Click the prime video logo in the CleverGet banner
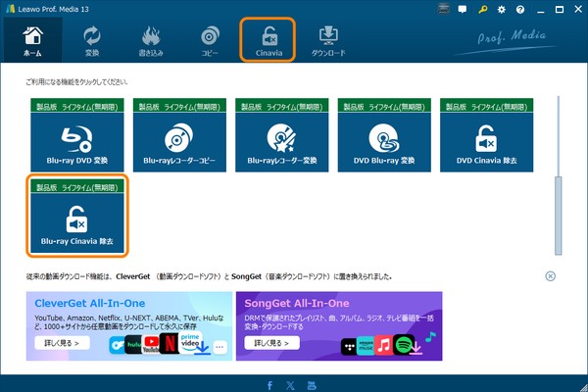 point(190,342)
